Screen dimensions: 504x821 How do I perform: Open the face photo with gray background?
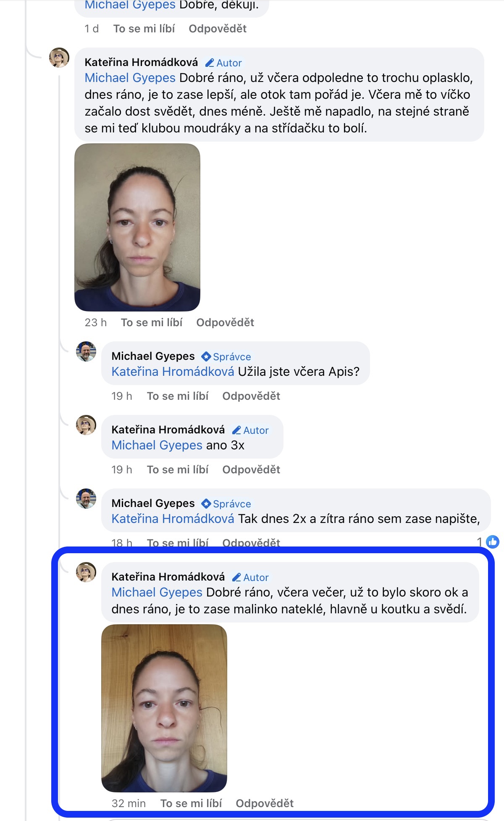[x=137, y=227]
